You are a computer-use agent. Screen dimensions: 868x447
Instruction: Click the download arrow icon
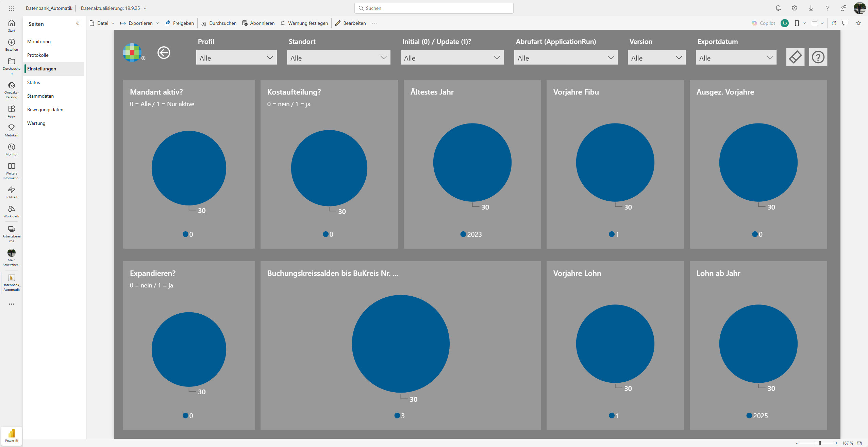811,8
